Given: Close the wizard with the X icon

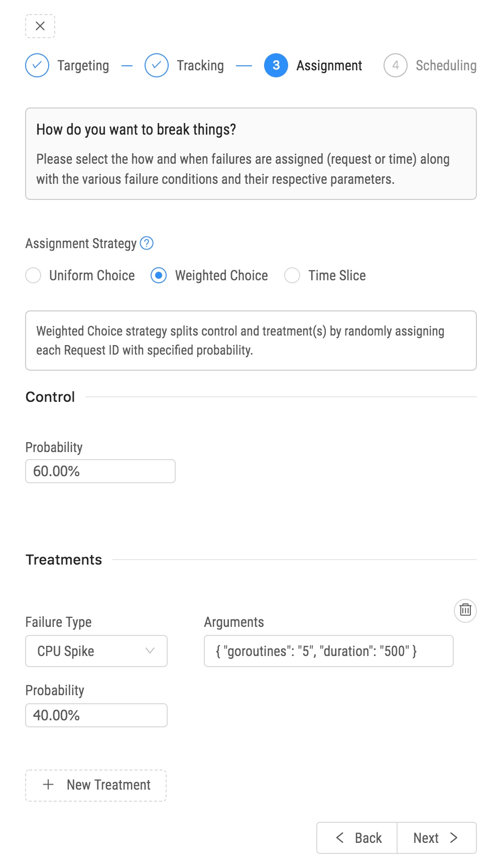Looking at the screenshot, I should coord(40,26).
